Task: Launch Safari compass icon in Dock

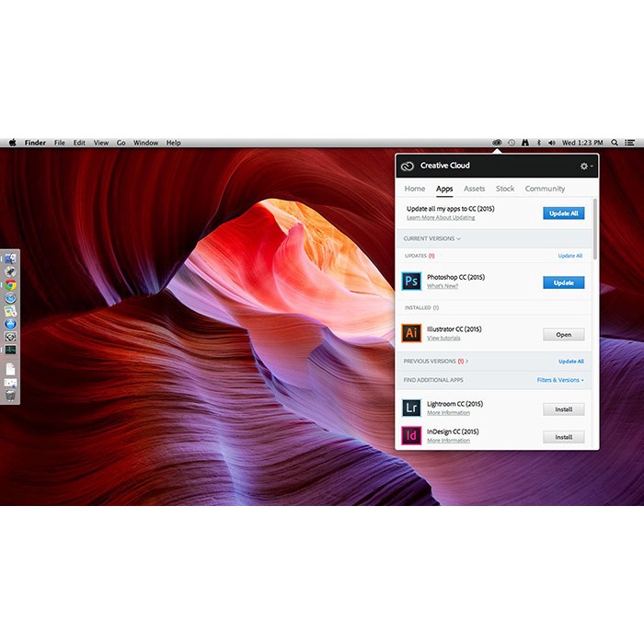Action: pyautogui.click(x=10, y=298)
